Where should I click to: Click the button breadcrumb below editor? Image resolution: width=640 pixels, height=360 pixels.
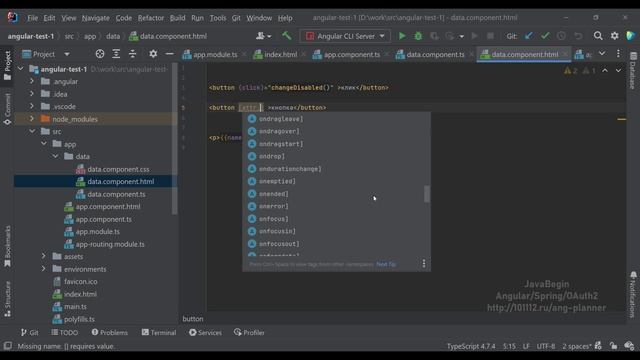193,319
